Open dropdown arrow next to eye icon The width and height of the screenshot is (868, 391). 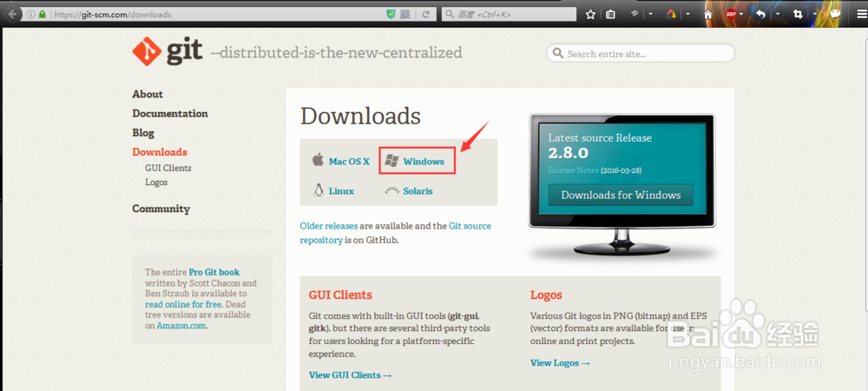coord(650,14)
